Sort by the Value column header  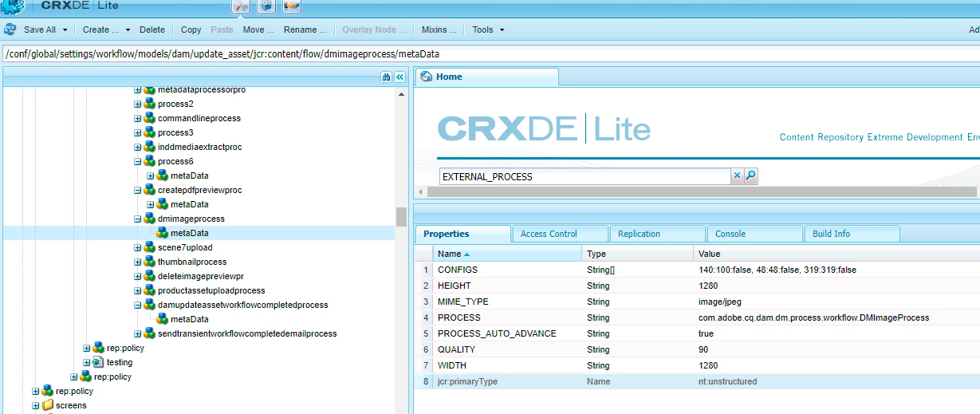pos(836,254)
